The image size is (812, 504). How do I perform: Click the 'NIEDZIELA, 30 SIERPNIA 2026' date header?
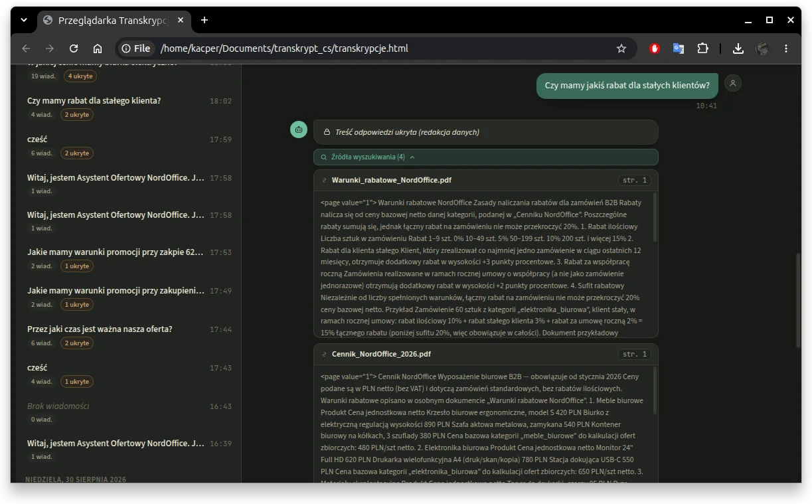tap(76, 479)
